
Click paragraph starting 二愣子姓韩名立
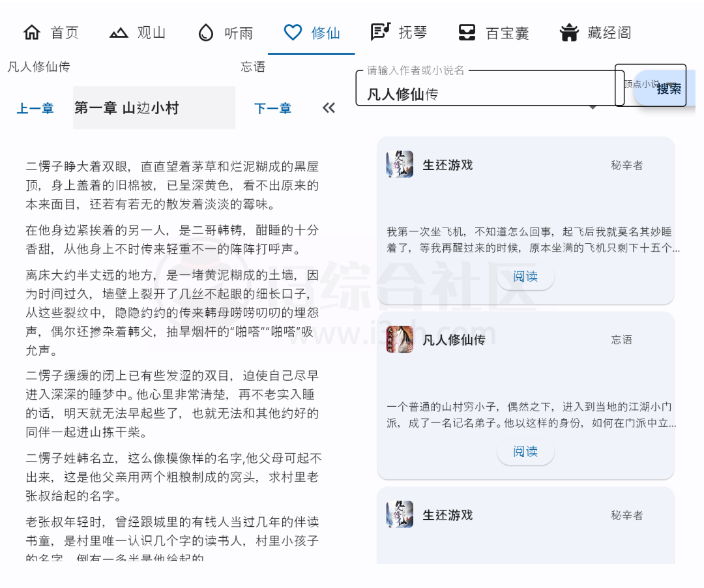point(173,477)
